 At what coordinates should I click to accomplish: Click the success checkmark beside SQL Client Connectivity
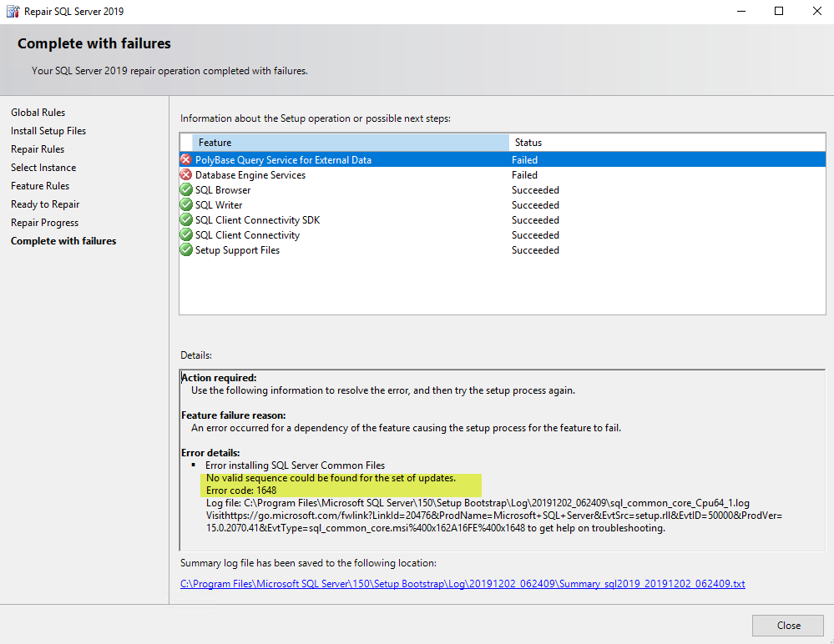[185, 234]
